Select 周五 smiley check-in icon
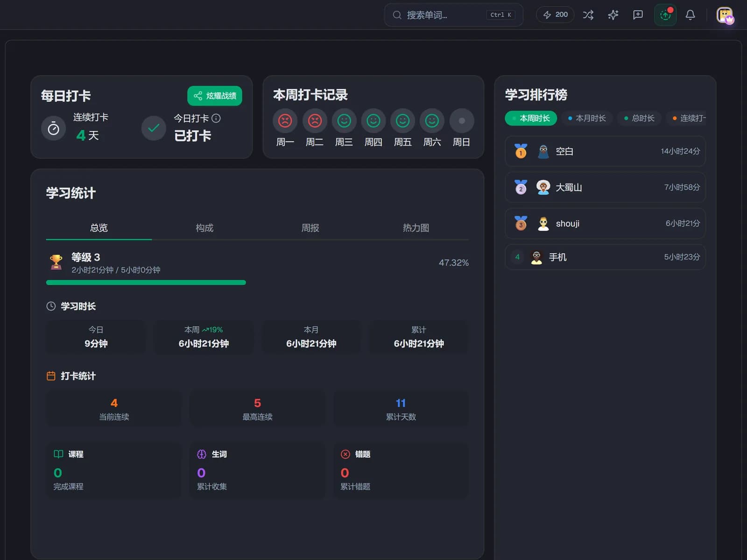747x560 pixels. click(x=402, y=121)
